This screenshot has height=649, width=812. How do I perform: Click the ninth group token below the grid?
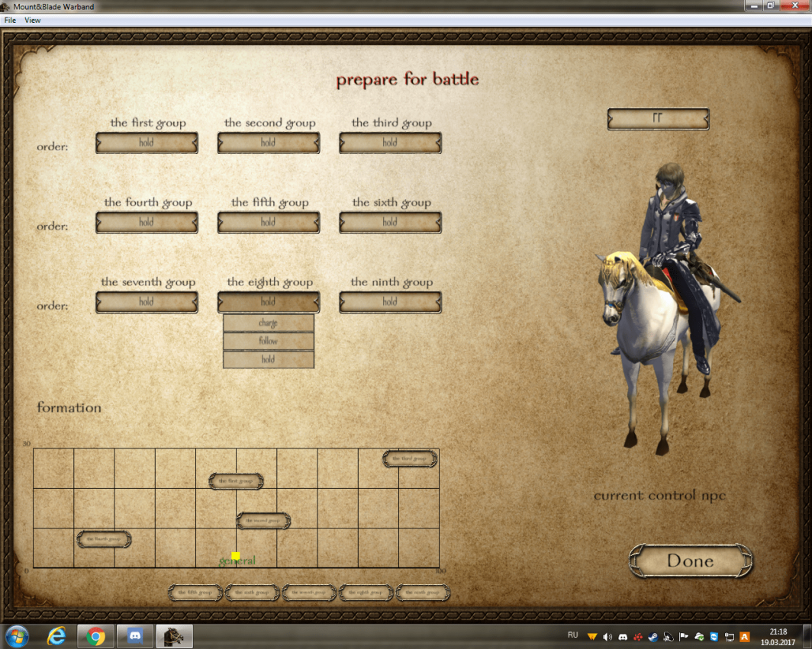pos(423,593)
